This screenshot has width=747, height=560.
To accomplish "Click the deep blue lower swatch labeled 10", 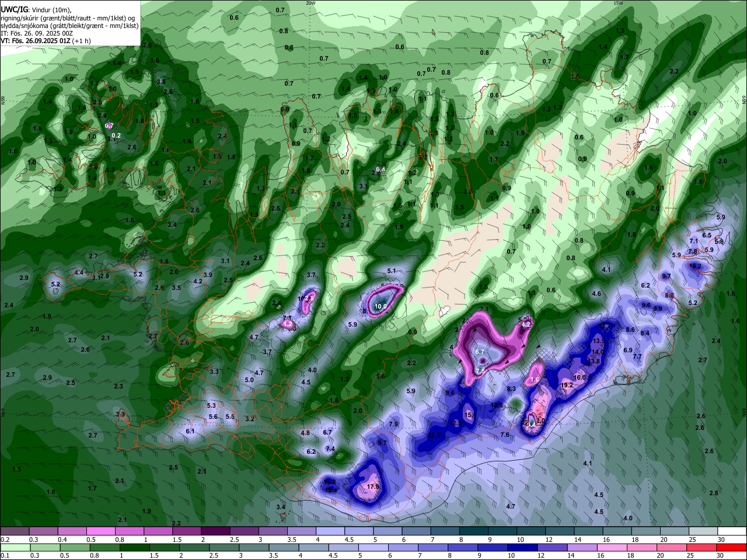I will coord(523,547).
